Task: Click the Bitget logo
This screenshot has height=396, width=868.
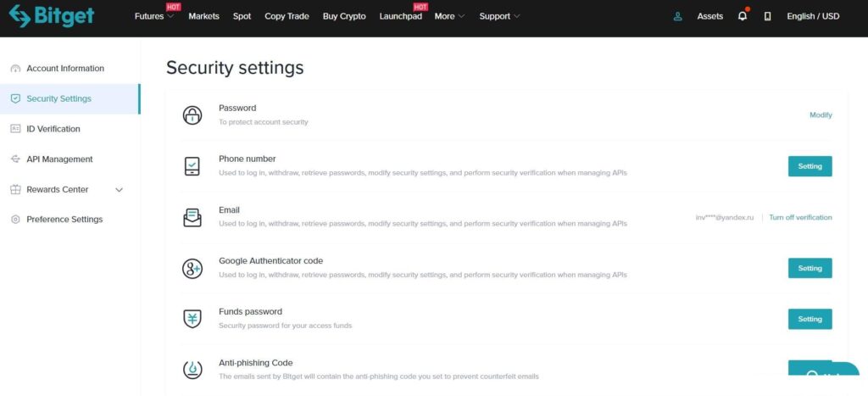Action: click(x=52, y=16)
